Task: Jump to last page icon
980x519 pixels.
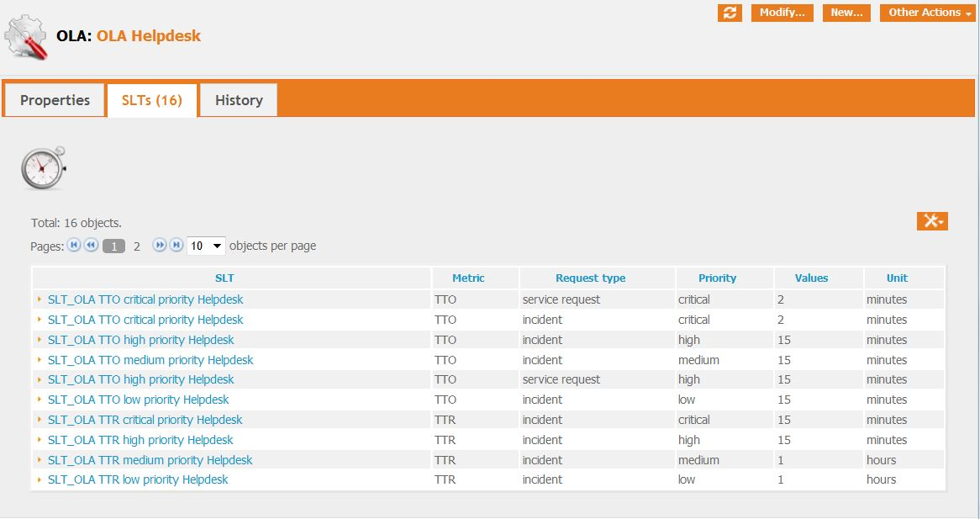Action: 177,246
